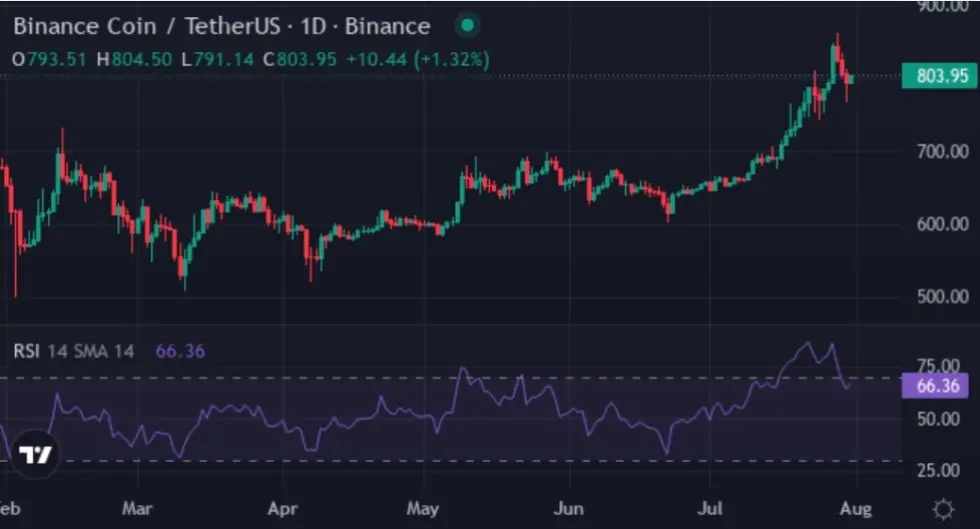Screen dimensions: 980x529
Task: Click the Apr label on time axis
Action: pyautogui.click(x=282, y=508)
